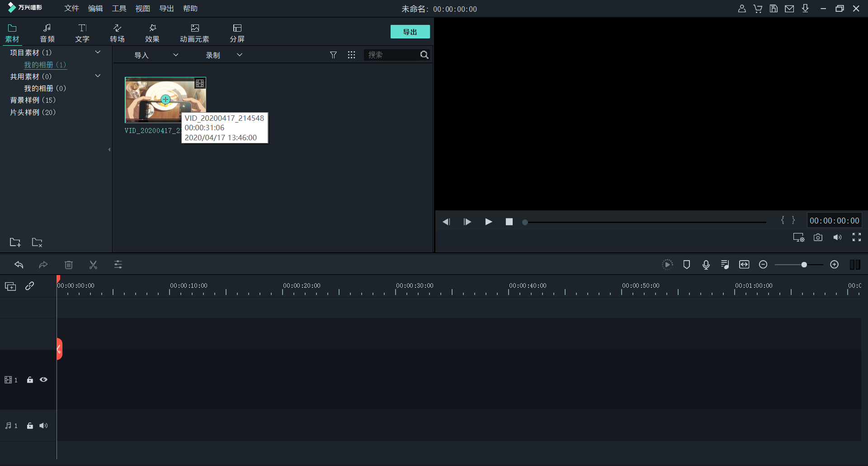868x466 pixels.
Task: Click the 导出 export button
Action: pyautogui.click(x=410, y=32)
